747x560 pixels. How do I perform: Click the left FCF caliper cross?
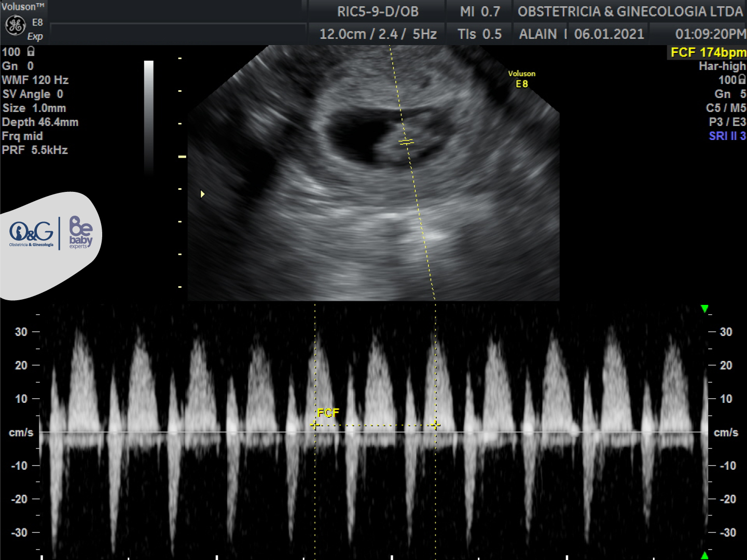(x=315, y=425)
